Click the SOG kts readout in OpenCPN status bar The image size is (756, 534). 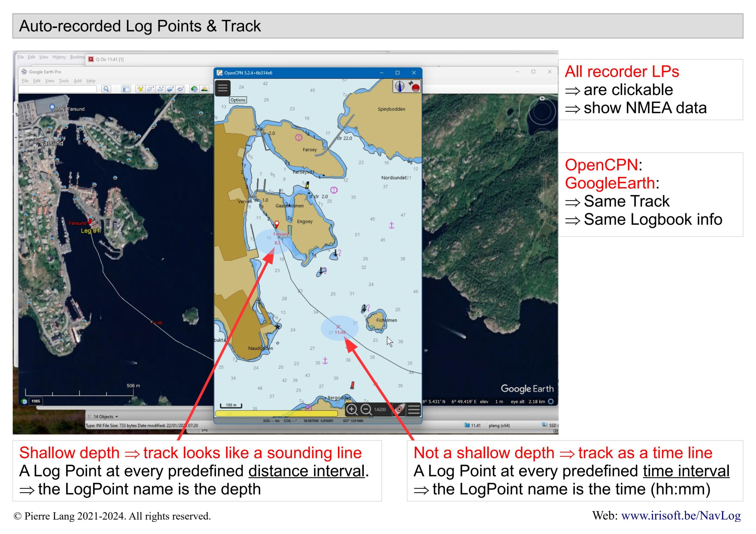[271, 421]
